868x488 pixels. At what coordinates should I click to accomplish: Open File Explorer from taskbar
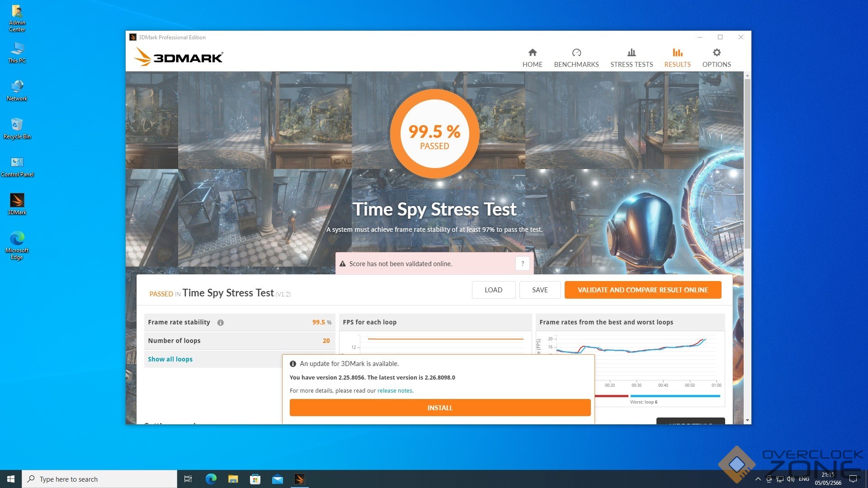click(233, 479)
